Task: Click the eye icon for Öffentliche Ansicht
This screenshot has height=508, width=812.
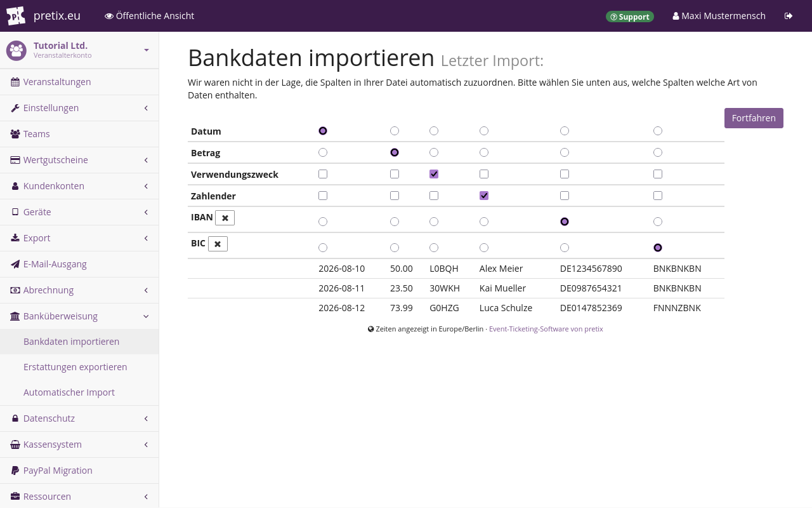Action: coord(109,16)
